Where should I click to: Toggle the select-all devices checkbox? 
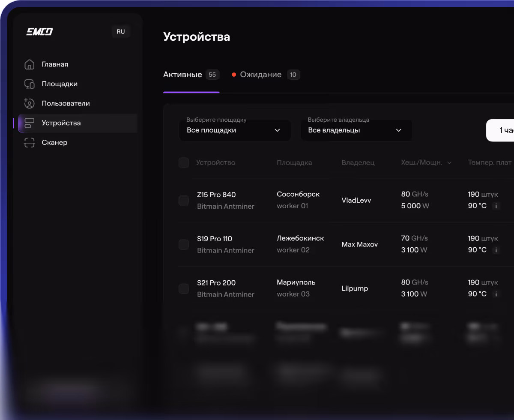point(184,162)
